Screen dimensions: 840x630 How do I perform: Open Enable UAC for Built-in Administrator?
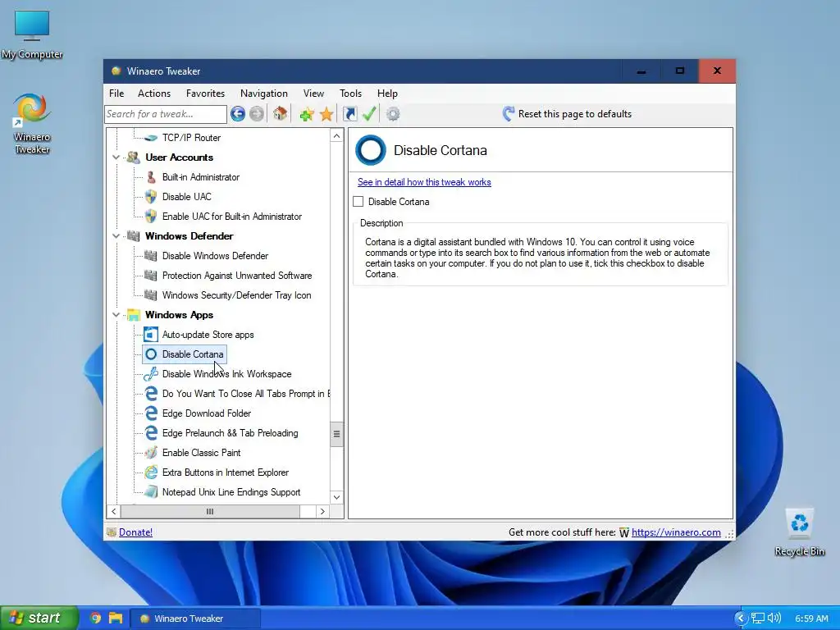[231, 217]
